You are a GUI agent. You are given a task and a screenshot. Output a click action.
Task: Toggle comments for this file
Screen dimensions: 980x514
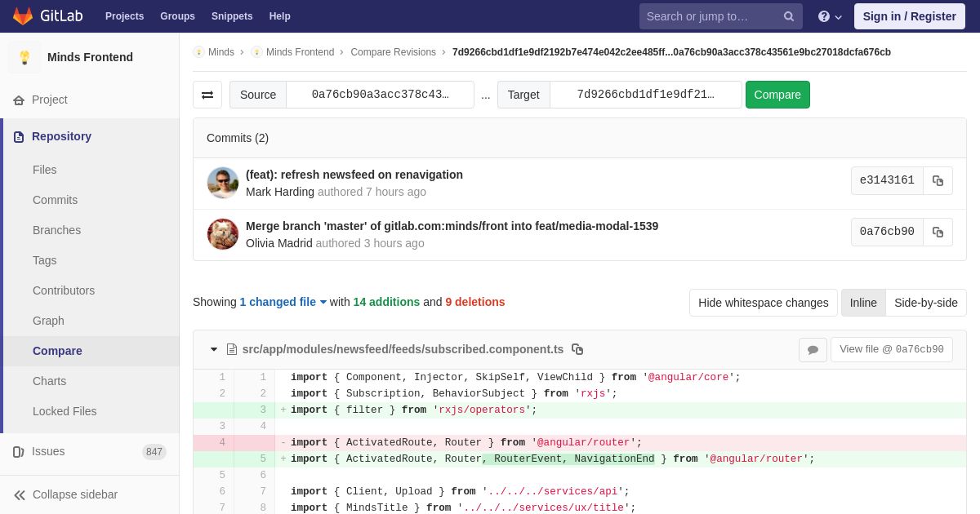[x=813, y=350]
